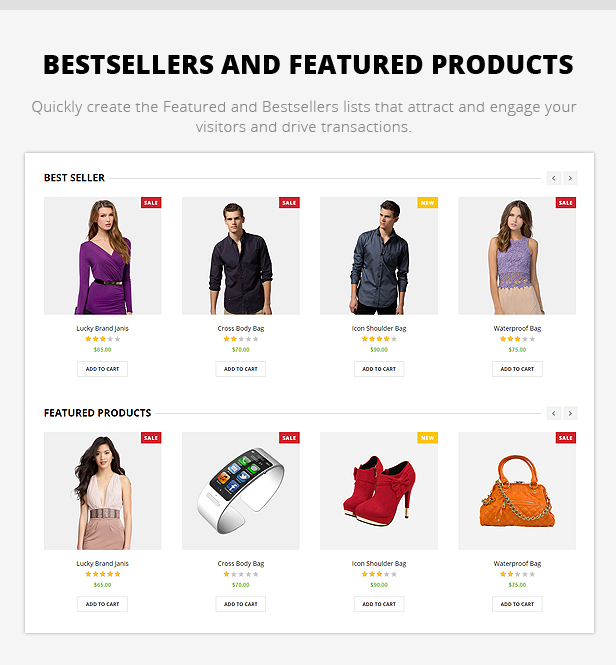Click the $75.00 price under lavender lace top

(x=517, y=350)
